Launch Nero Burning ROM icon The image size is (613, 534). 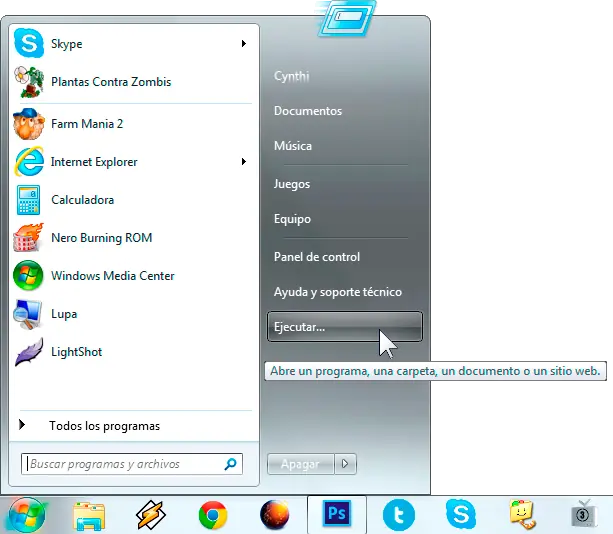(29, 237)
